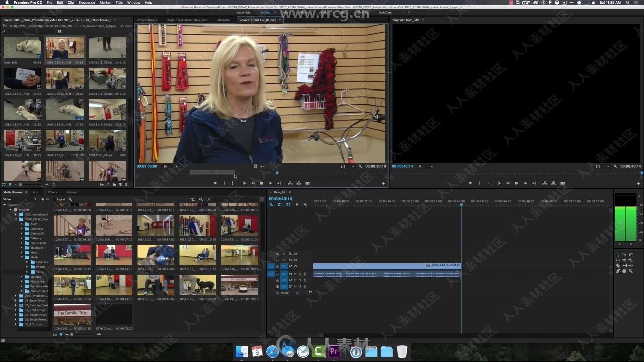
Task: Open Program monitor settings wrench
Action: (x=615, y=166)
